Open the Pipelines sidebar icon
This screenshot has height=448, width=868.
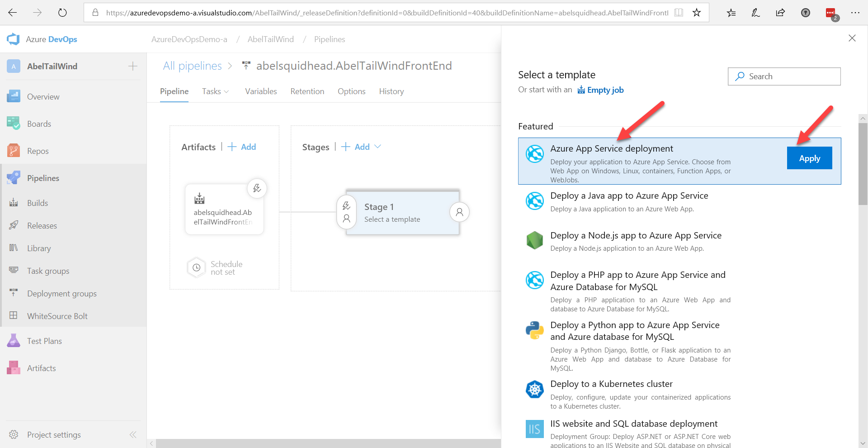14,178
